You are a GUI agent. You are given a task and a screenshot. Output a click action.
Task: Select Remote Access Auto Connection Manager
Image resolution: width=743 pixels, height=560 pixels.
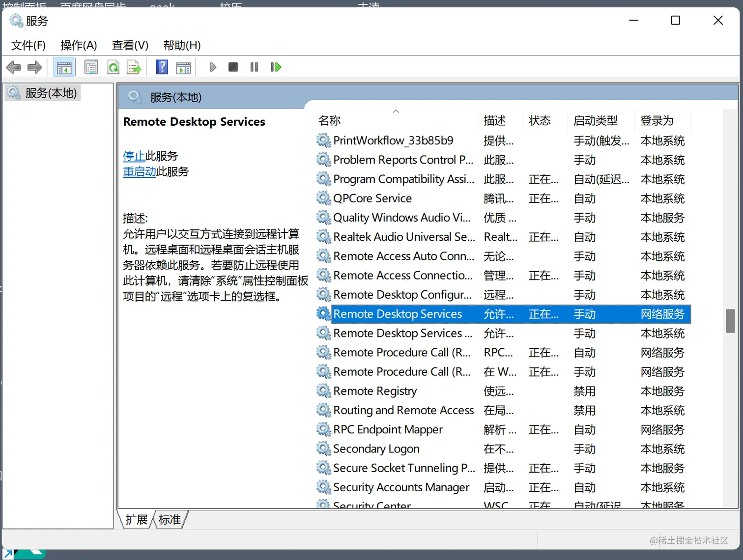point(503,256)
